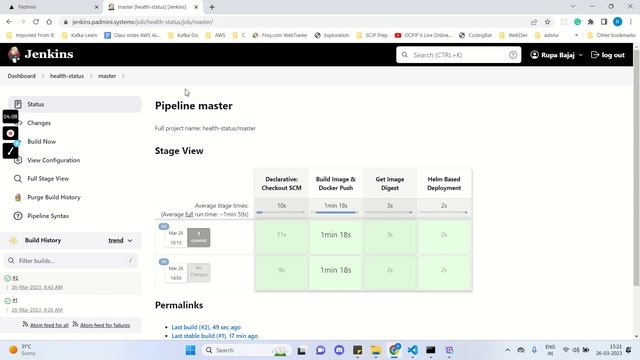Open the browser extensions puzzle icon

(590, 22)
